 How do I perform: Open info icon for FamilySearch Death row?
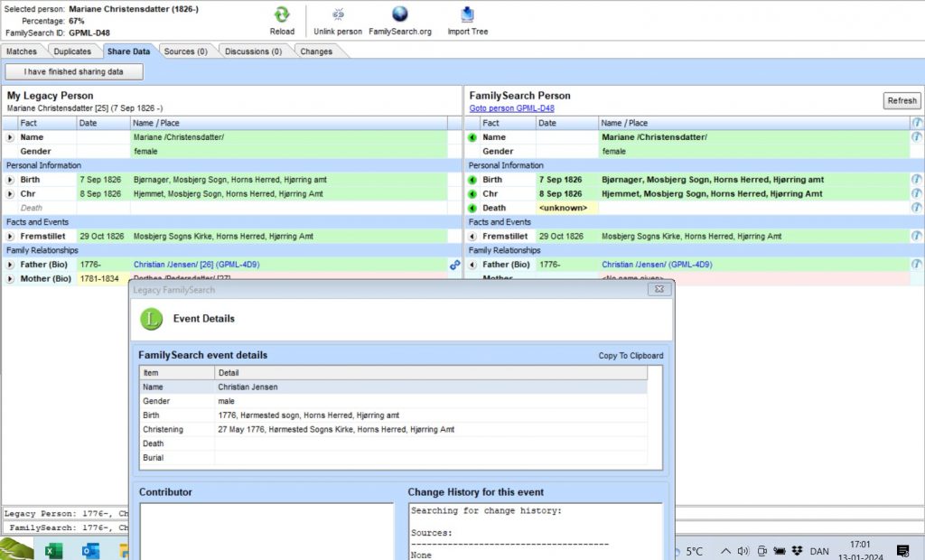point(917,208)
